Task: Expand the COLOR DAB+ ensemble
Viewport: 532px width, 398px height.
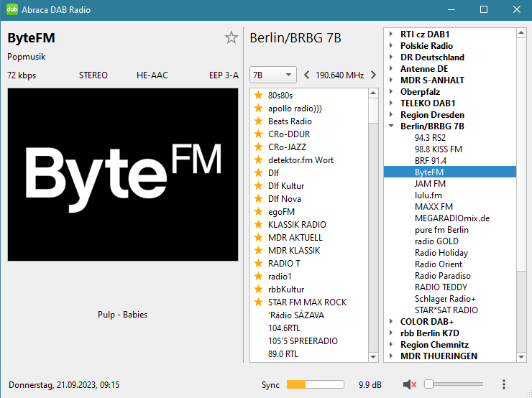Action: click(x=391, y=321)
